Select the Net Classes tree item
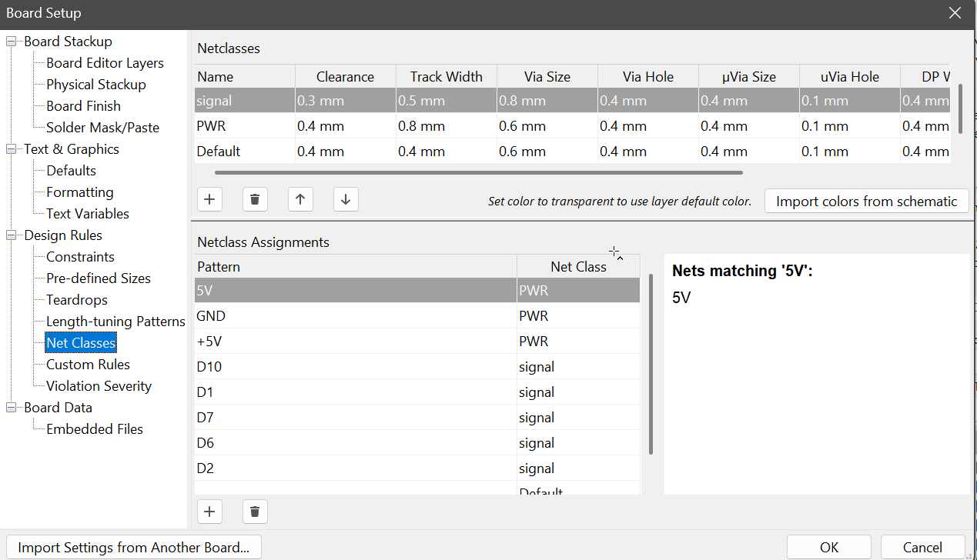The height and width of the screenshot is (560, 977). pos(81,343)
